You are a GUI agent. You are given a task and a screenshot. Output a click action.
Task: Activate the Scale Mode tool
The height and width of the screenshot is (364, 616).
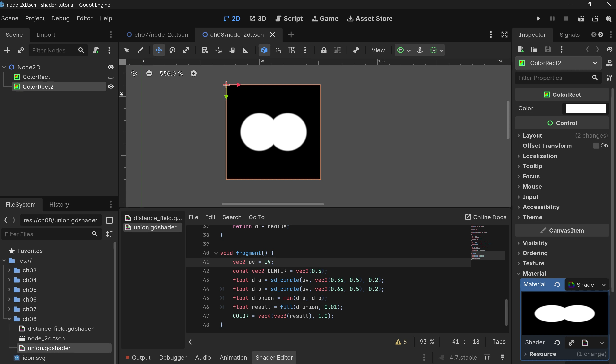186,50
